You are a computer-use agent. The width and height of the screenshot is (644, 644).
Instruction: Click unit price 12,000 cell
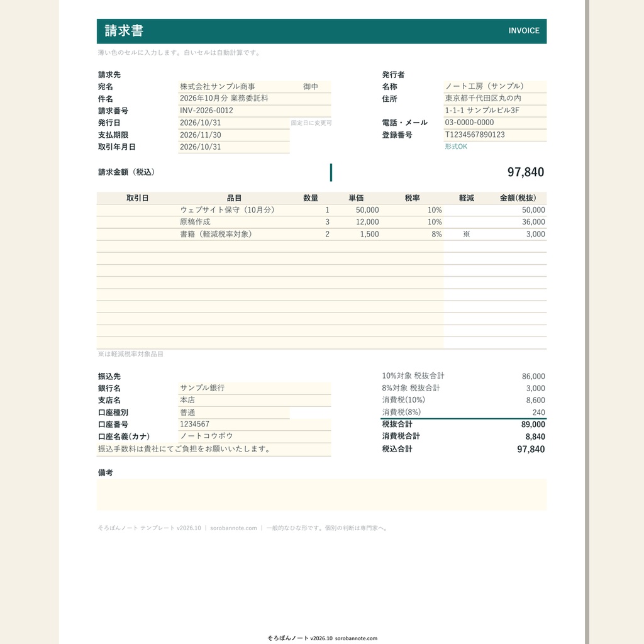click(356, 222)
